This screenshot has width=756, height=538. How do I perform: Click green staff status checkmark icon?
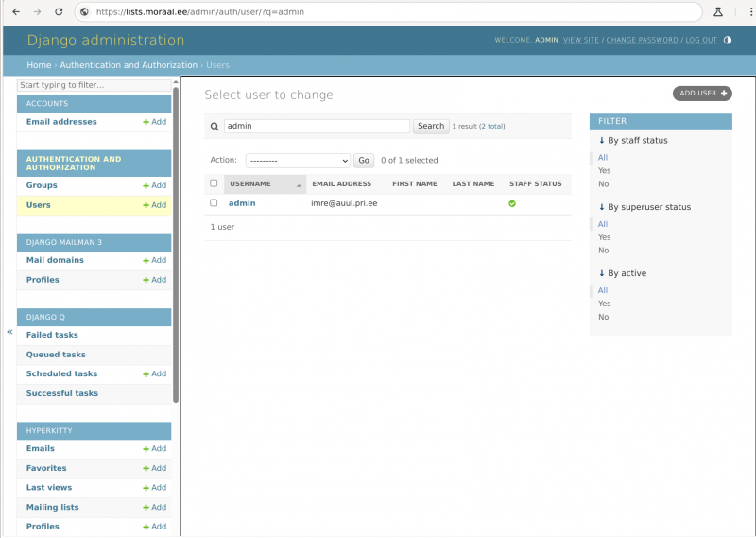tap(512, 203)
